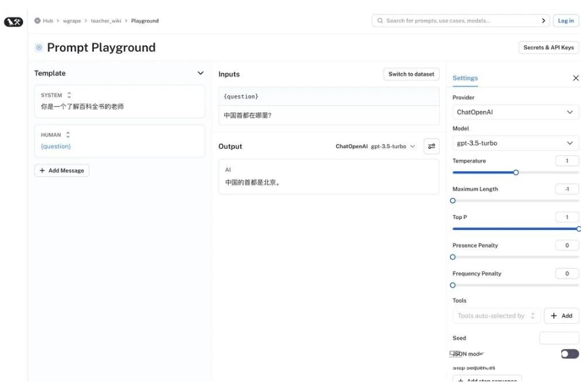Click the globe icon beside Hub
This screenshot has width=588, height=382.
click(38, 20)
